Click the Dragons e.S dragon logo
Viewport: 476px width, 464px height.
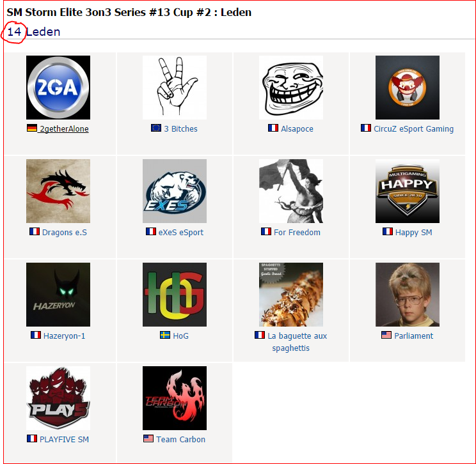(x=58, y=191)
